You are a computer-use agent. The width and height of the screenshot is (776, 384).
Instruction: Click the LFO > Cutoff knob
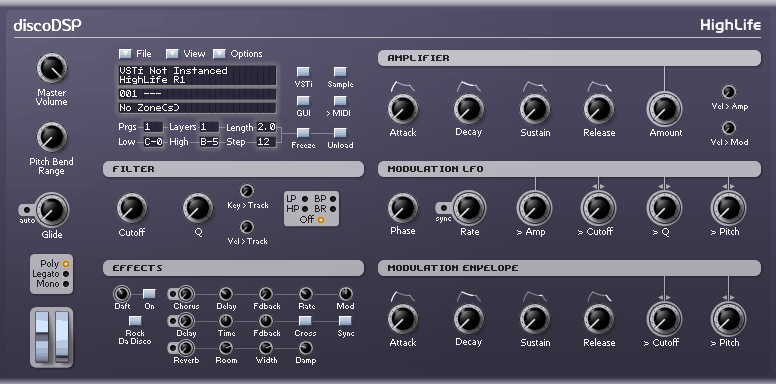pos(598,208)
